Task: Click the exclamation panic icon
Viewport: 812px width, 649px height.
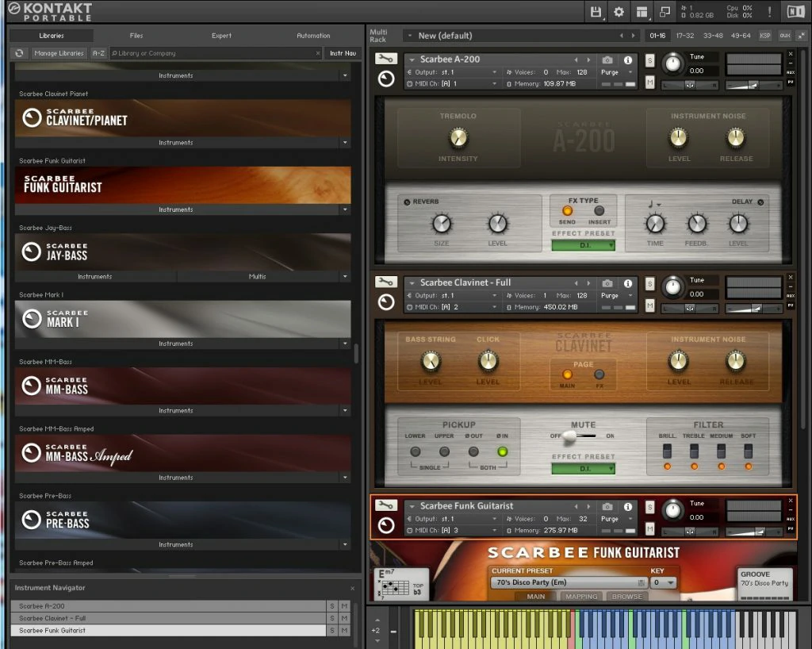Action: click(x=769, y=11)
